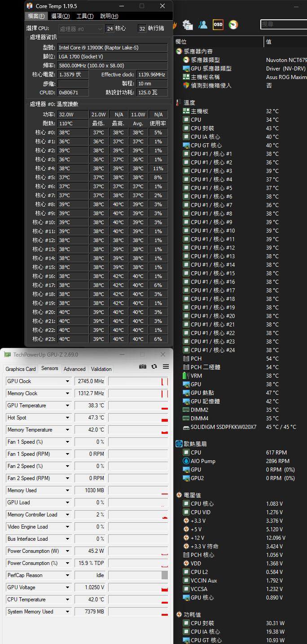Click the CPU GT 核心 temperature row icon
Image resolution: width=307 pixels, height=644 pixels.
186,145
